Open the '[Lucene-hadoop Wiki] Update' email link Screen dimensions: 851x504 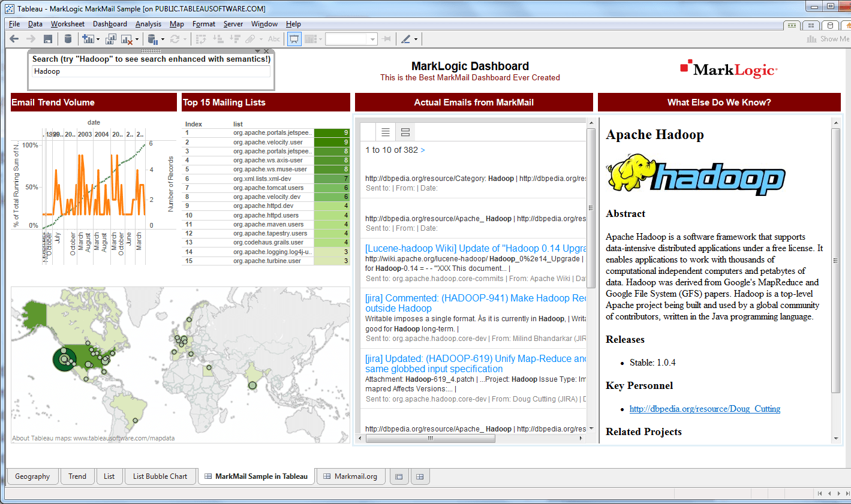(x=476, y=248)
